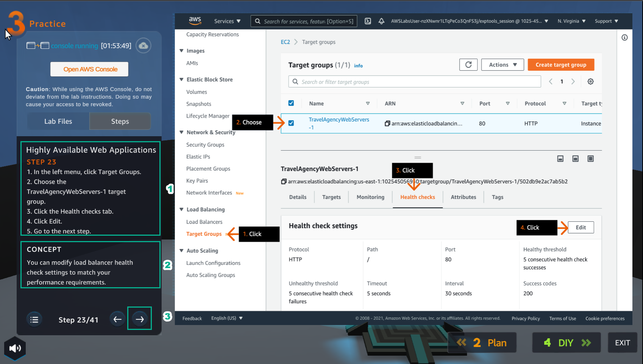Screen dimensions: 643x364
Task: Open the Steps tab
Action: coord(120,121)
